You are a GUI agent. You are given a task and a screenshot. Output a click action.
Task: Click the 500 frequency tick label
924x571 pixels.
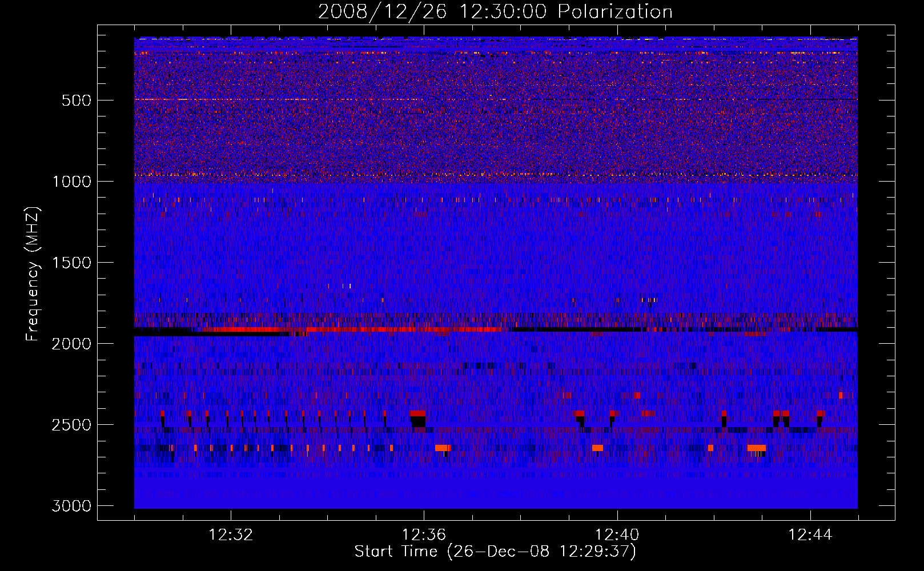(77, 100)
